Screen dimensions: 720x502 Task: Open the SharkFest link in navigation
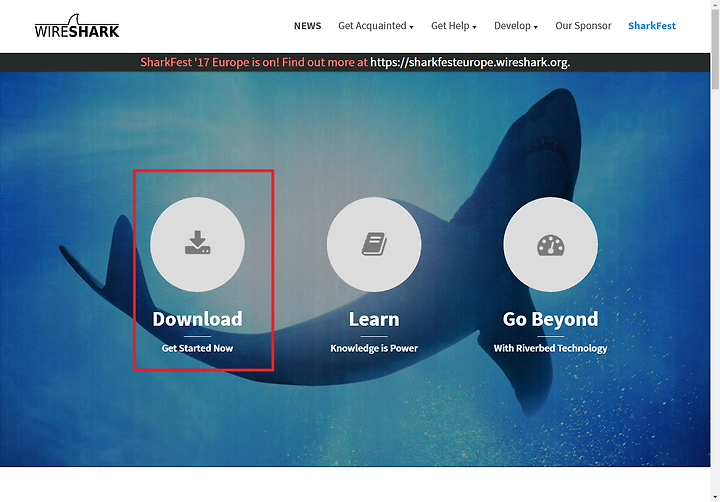pyautogui.click(x=652, y=26)
